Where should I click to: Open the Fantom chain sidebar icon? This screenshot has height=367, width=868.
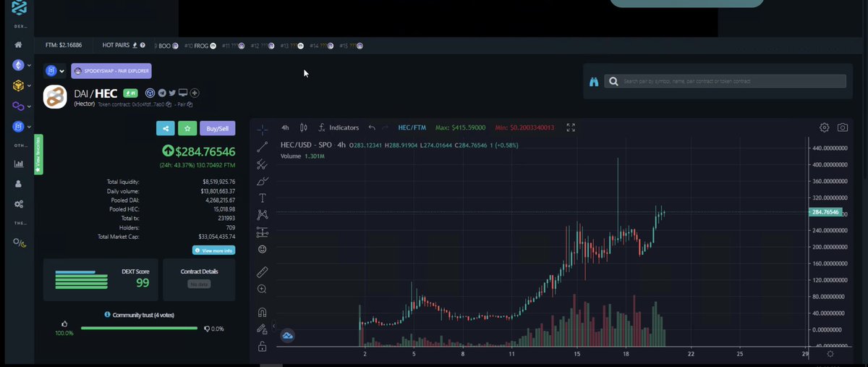18,127
